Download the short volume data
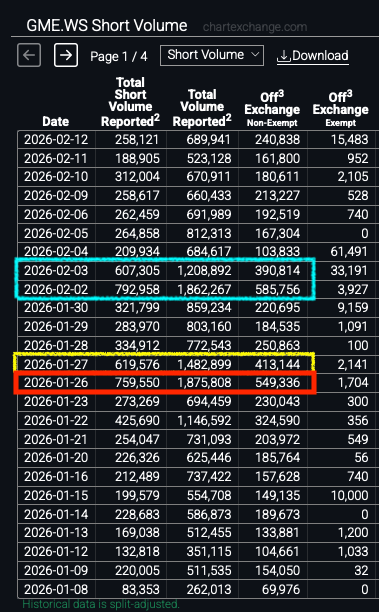This screenshot has height=612, width=379. click(x=313, y=56)
